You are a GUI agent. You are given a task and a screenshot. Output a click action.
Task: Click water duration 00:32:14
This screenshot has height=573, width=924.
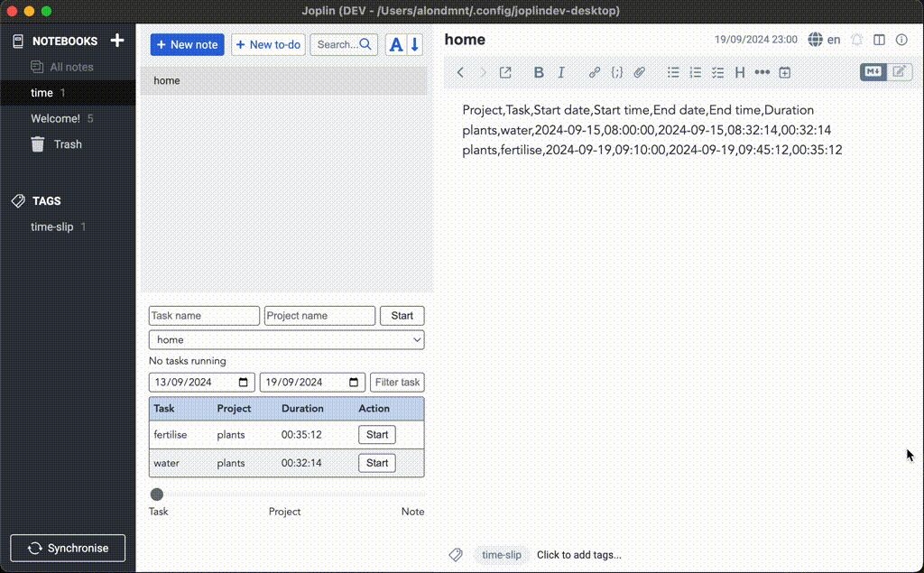[x=301, y=463]
